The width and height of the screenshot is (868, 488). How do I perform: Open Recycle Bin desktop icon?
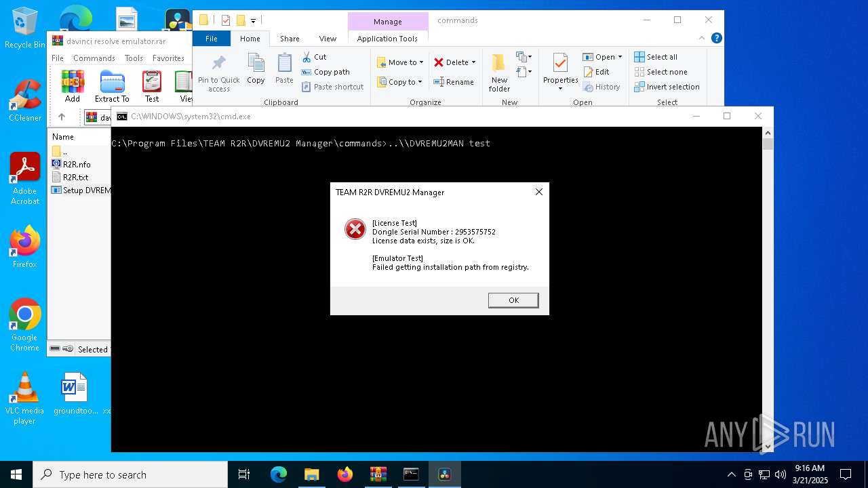25,28
